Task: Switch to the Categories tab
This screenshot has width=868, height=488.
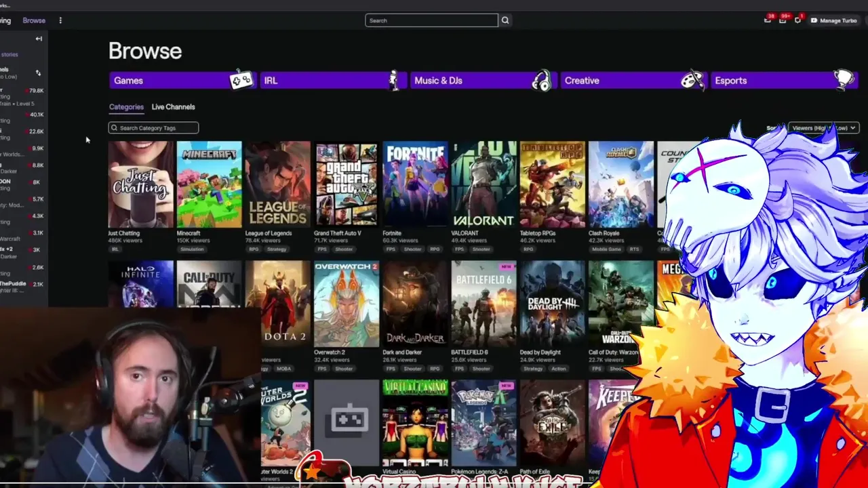Action: [126, 106]
